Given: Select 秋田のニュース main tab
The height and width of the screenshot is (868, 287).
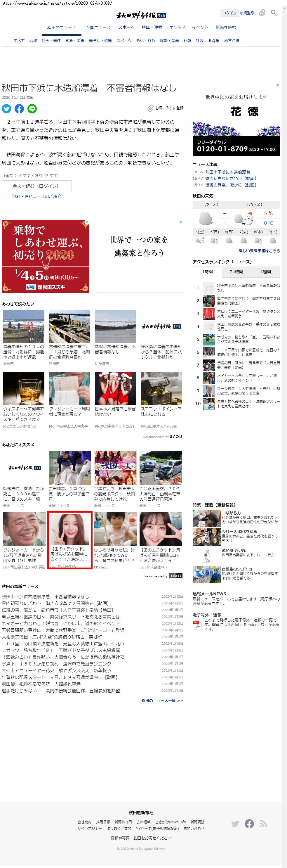Looking at the screenshot, I should 62,28.
